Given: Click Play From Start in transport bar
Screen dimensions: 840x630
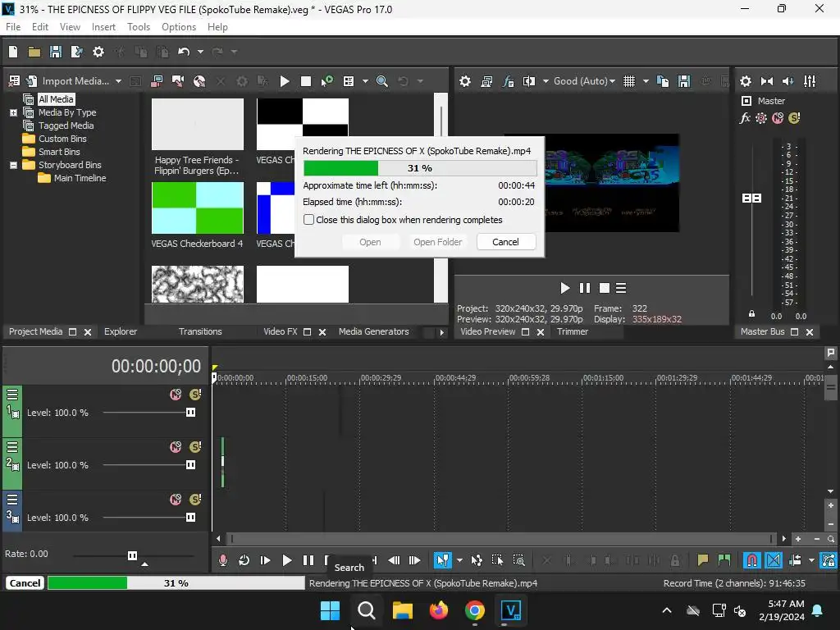Looking at the screenshot, I should [x=265, y=560].
